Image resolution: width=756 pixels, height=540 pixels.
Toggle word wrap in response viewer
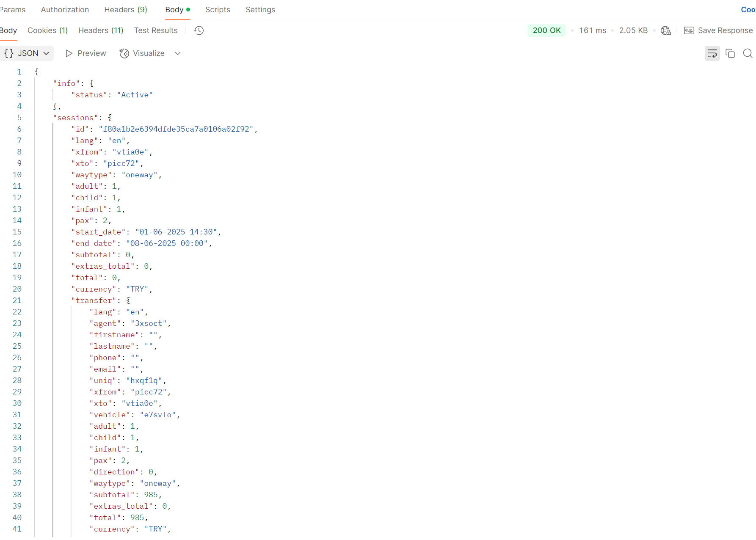(712, 53)
